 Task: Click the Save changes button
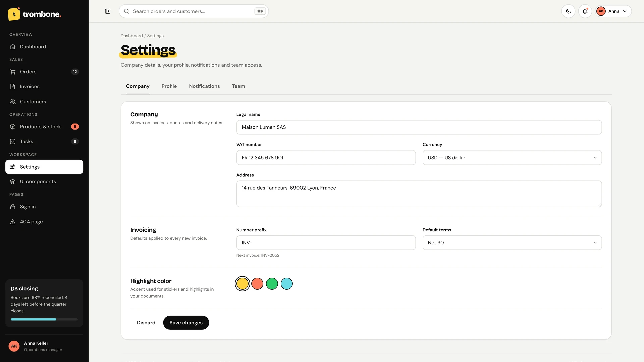pyautogui.click(x=186, y=323)
